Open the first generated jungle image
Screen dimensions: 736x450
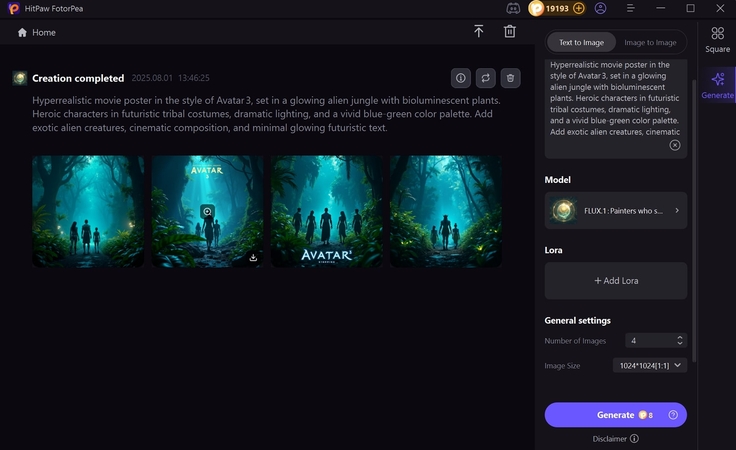(88, 212)
